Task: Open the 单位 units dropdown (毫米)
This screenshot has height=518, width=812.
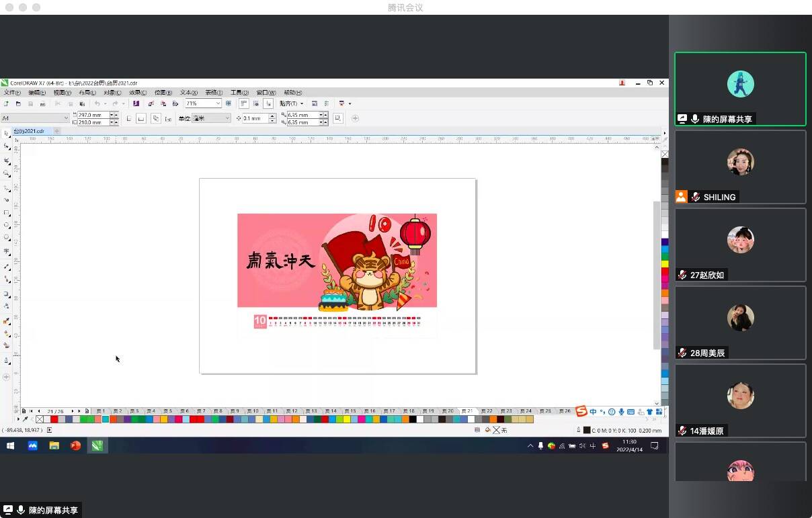Action: click(x=227, y=118)
